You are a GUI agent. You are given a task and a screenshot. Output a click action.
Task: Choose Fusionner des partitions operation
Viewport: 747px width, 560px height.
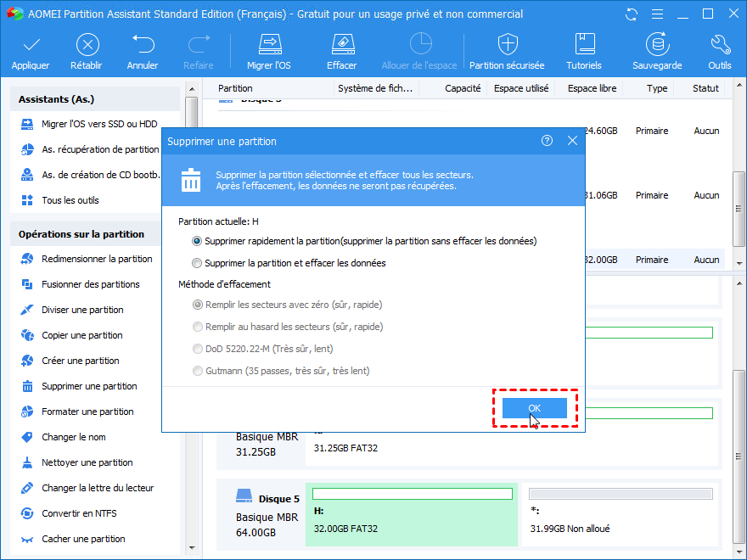click(x=80, y=284)
